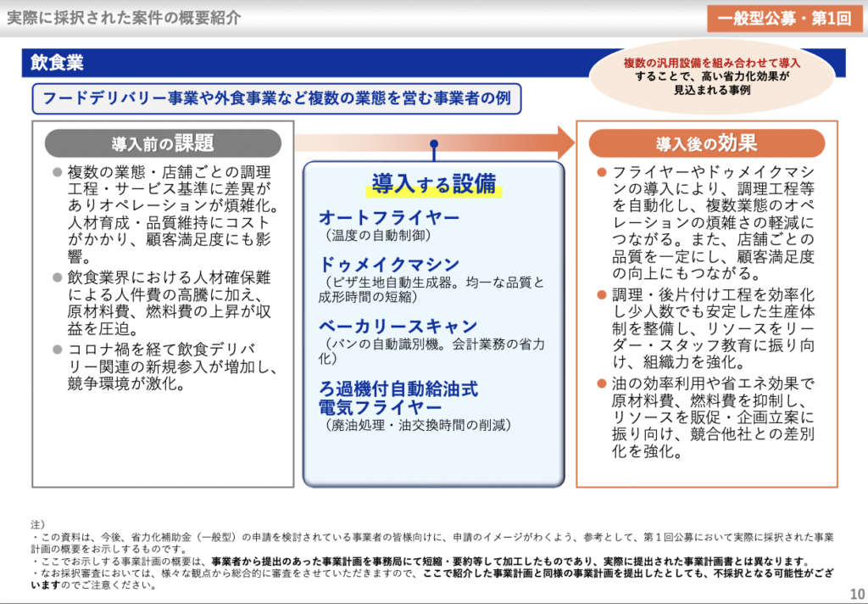Click the (廃油処理・油交換時間の削減) description
This screenshot has height=604, width=868.
[x=418, y=425]
